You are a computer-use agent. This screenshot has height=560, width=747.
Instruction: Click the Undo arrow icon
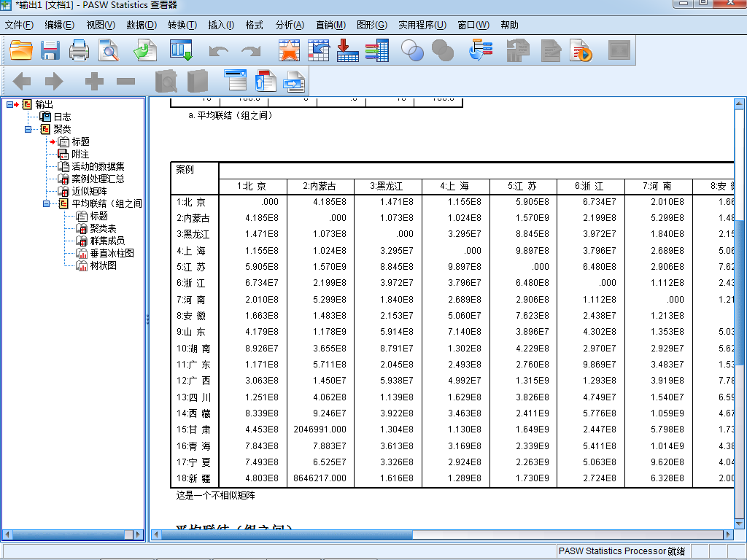tap(219, 50)
